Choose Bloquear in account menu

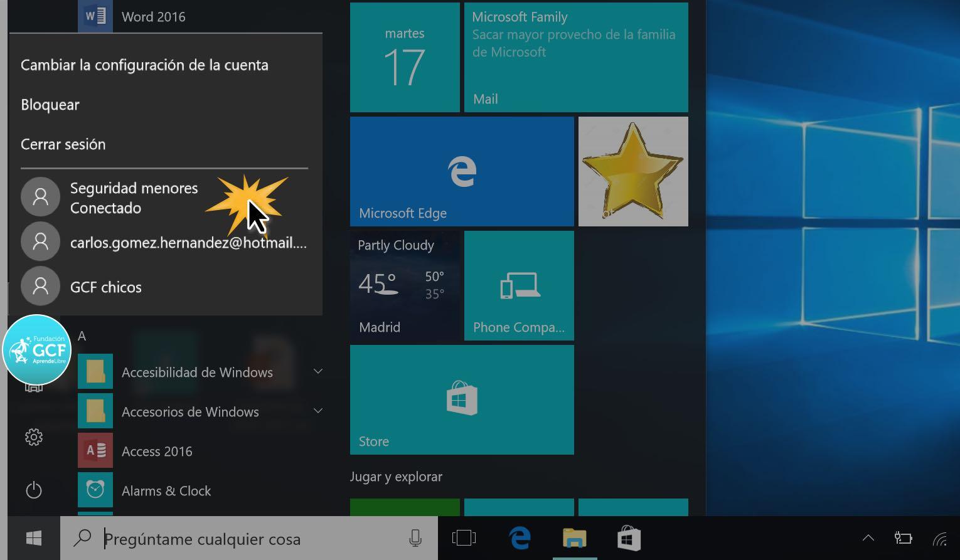(x=50, y=105)
